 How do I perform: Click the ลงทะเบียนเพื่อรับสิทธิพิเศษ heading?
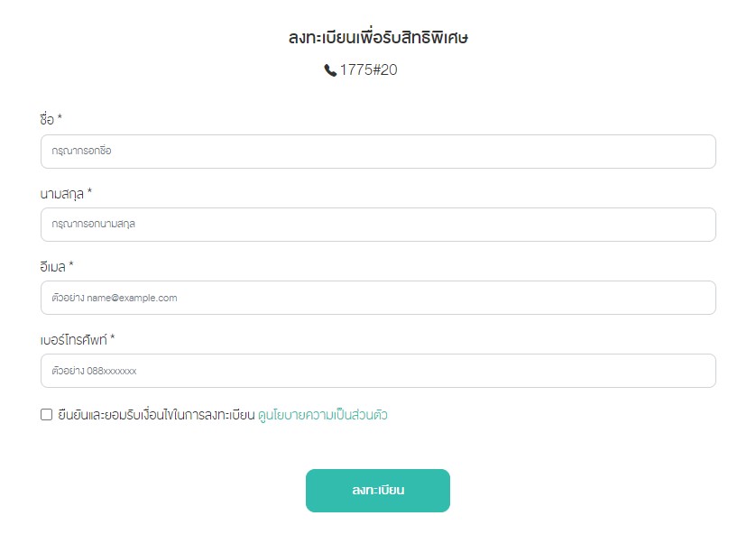379,37
